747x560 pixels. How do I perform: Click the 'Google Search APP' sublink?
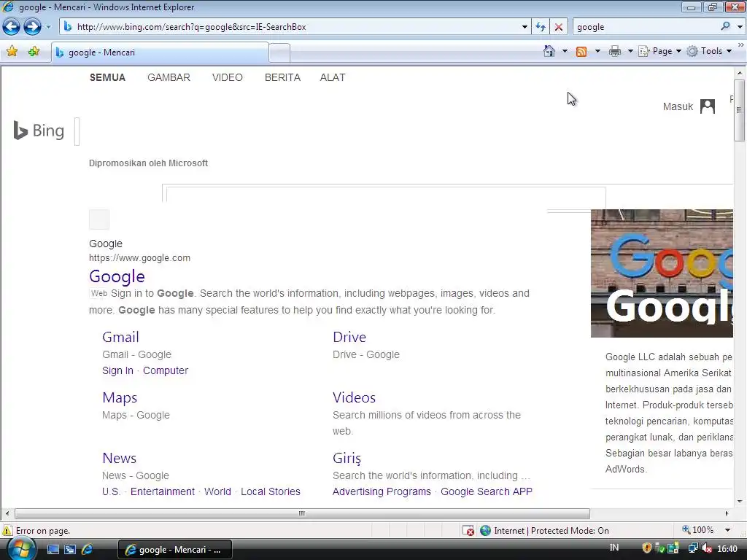pyautogui.click(x=487, y=491)
